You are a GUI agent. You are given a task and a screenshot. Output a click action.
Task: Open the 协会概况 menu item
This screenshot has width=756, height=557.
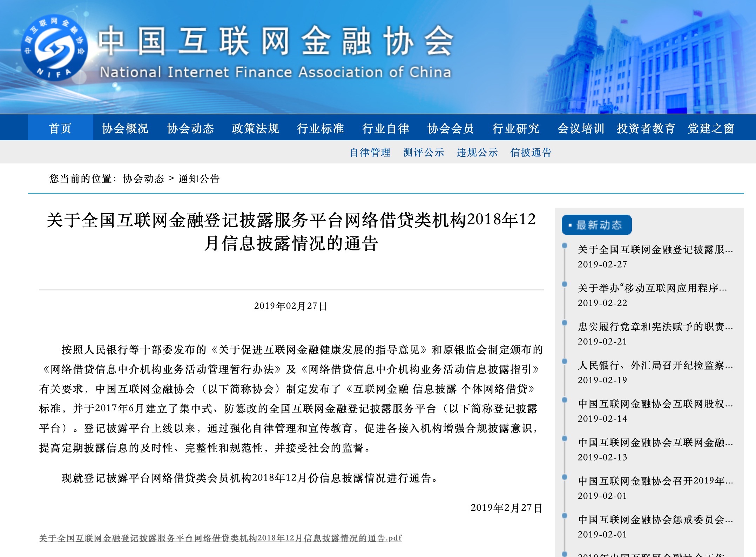125,128
